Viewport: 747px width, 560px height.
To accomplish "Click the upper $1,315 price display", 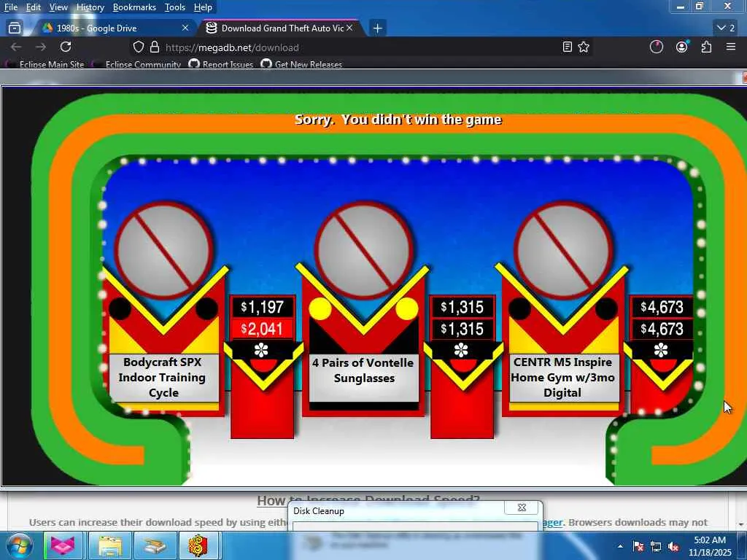I will coord(462,307).
